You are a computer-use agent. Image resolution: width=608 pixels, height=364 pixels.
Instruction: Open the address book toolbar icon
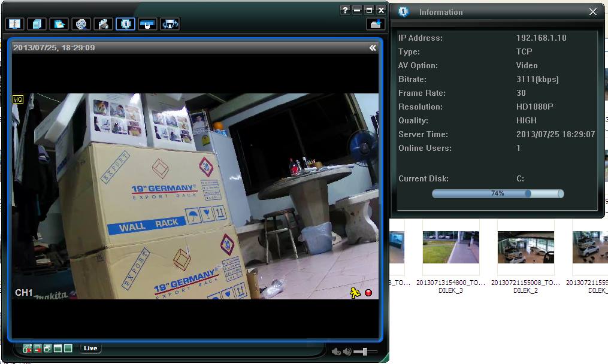click(15, 24)
